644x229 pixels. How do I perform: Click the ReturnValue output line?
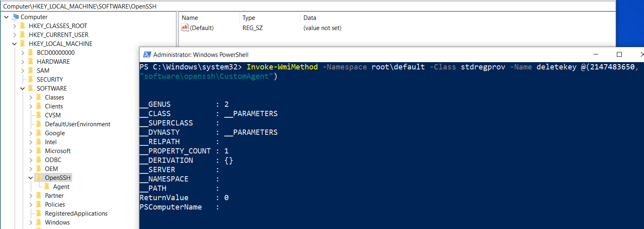[185, 198]
